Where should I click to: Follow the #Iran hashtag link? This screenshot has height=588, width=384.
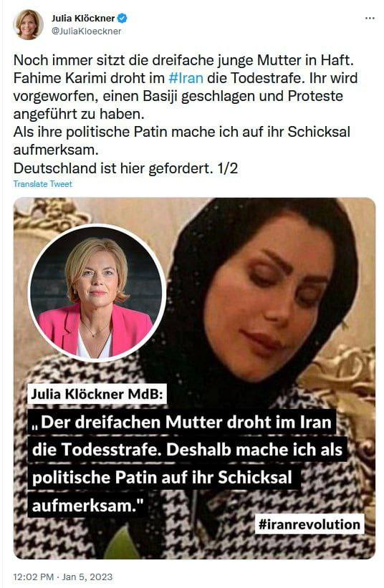click(x=186, y=78)
